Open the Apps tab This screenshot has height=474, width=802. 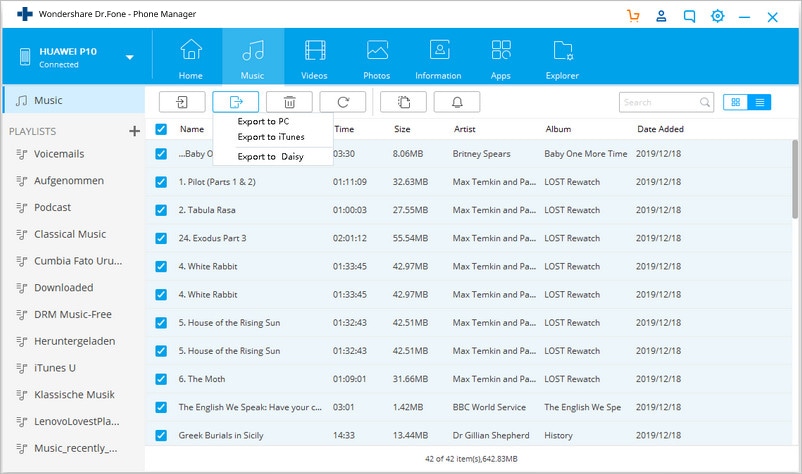tap(501, 58)
